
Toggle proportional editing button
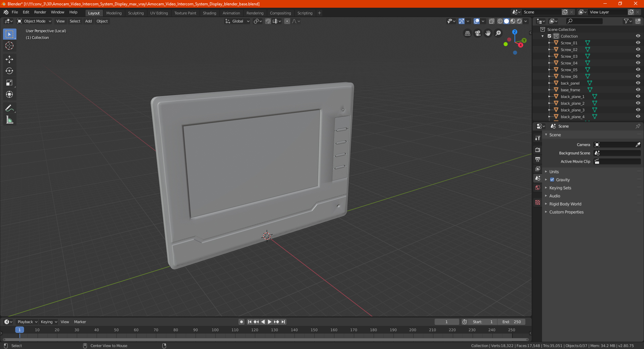coord(287,21)
